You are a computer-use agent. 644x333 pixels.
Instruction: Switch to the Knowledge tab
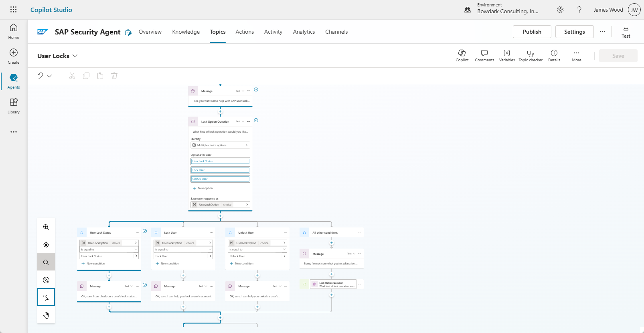(186, 32)
